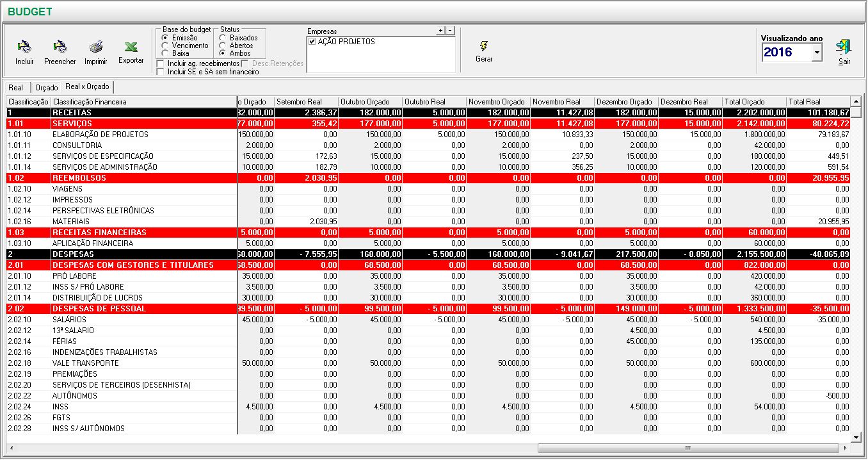Enable Incluir ag. recebimentos checkbox
This screenshot has width=868, height=460.
point(161,63)
